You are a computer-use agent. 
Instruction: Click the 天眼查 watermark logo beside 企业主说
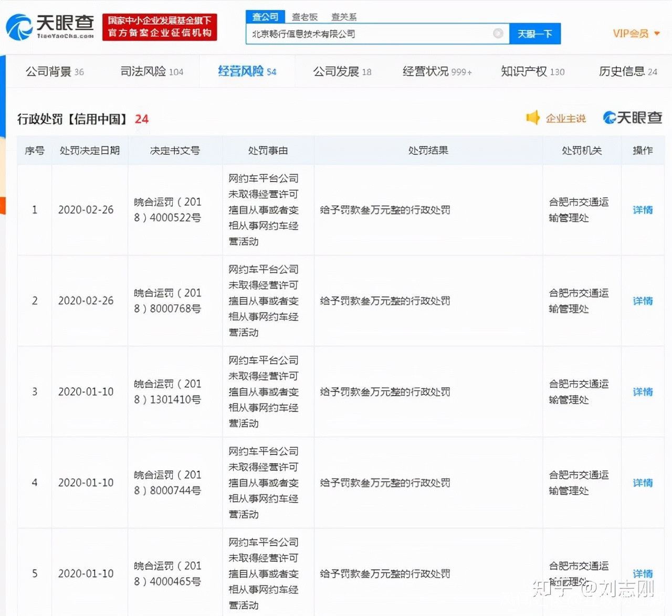pos(633,118)
